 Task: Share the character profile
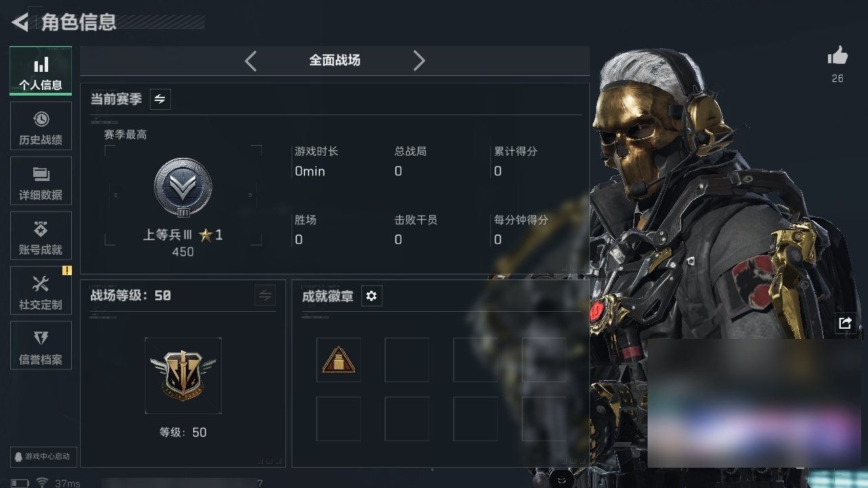845,323
